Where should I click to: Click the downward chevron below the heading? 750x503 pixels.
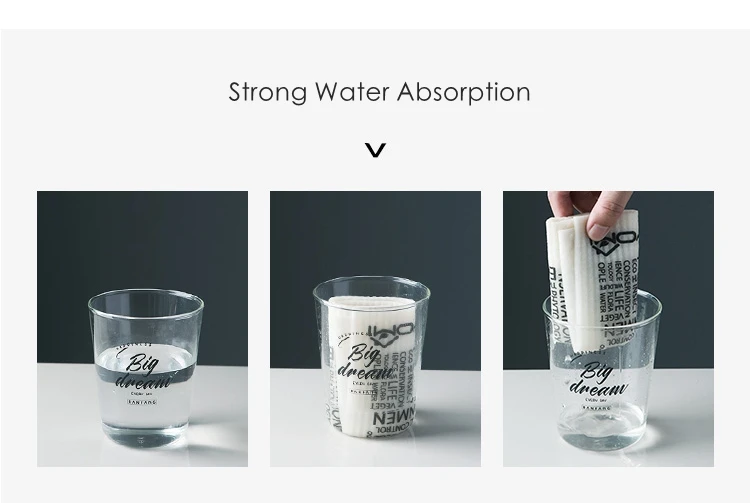coord(375,150)
